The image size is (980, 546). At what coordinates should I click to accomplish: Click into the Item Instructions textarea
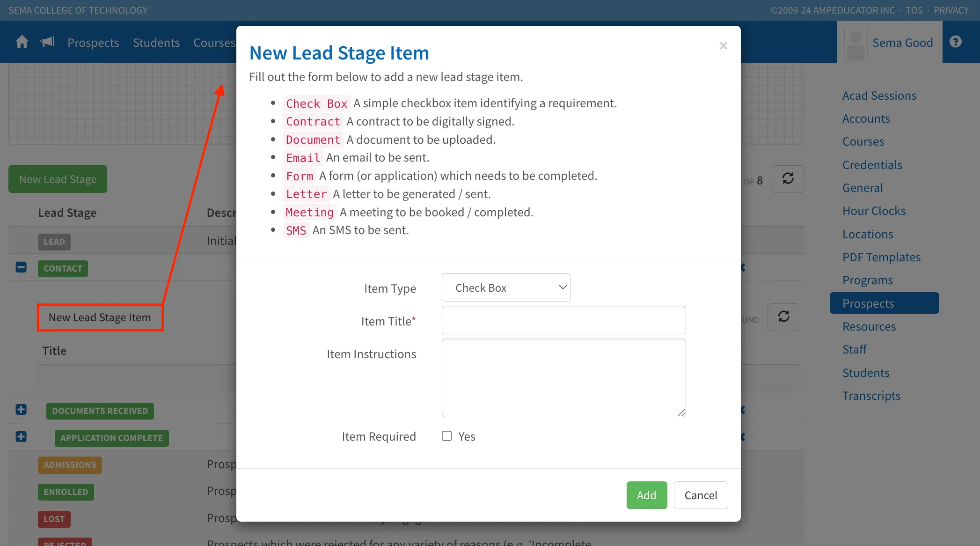563,378
